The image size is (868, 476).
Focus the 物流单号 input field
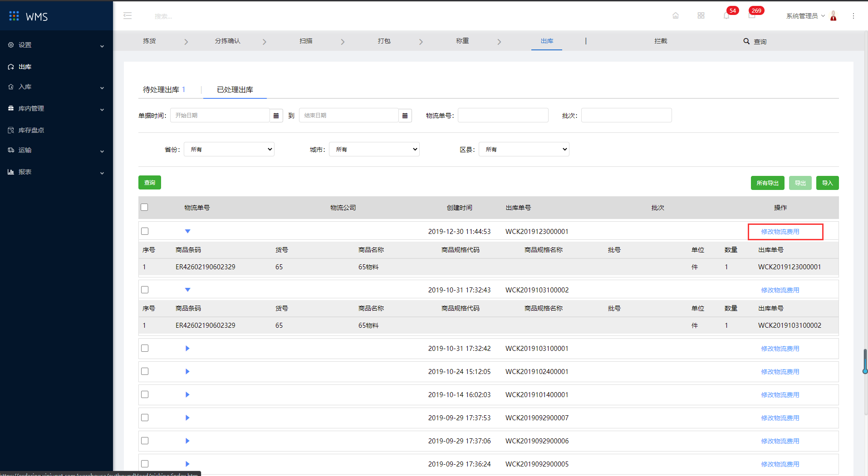click(503, 115)
